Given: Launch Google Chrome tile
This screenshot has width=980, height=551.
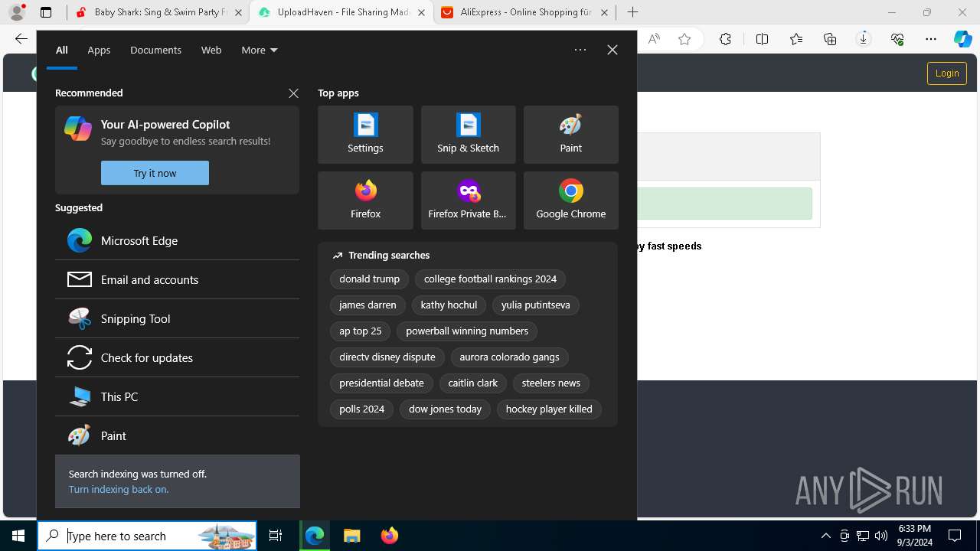Looking at the screenshot, I should coord(570,201).
